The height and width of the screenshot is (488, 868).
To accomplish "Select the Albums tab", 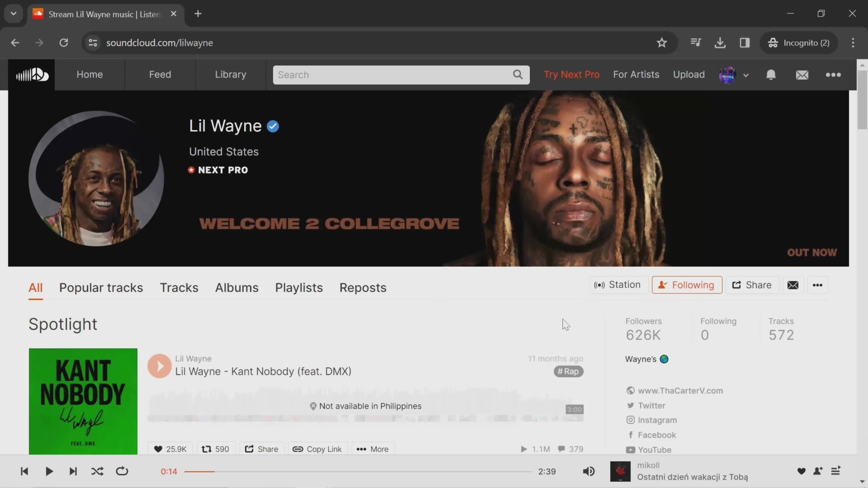I will point(237,287).
